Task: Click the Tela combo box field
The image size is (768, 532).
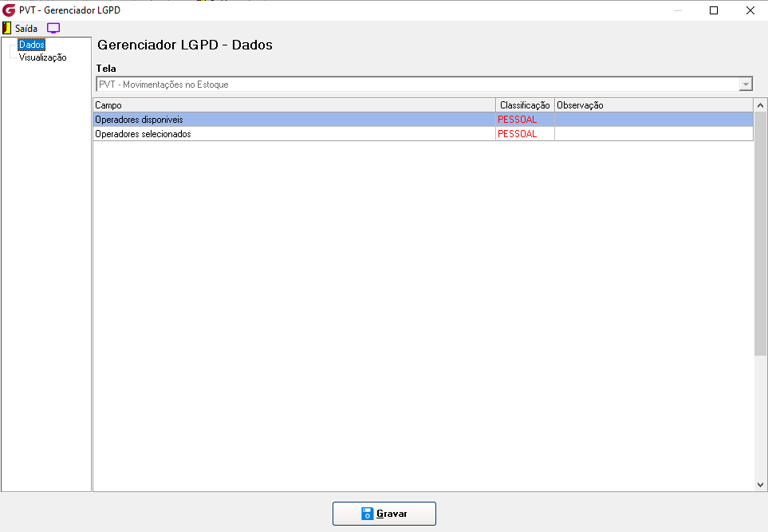Action: click(x=424, y=85)
